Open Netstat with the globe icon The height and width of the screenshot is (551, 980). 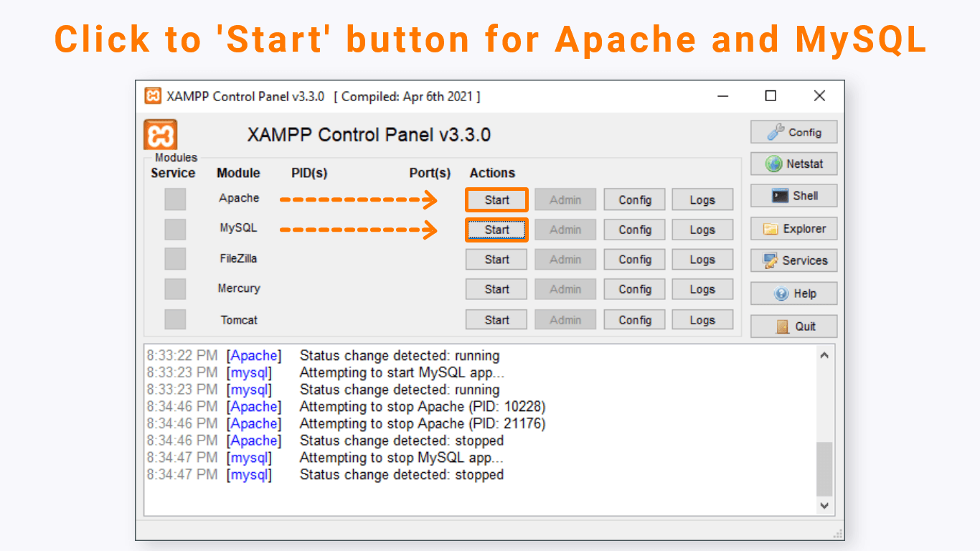coord(793,164)
